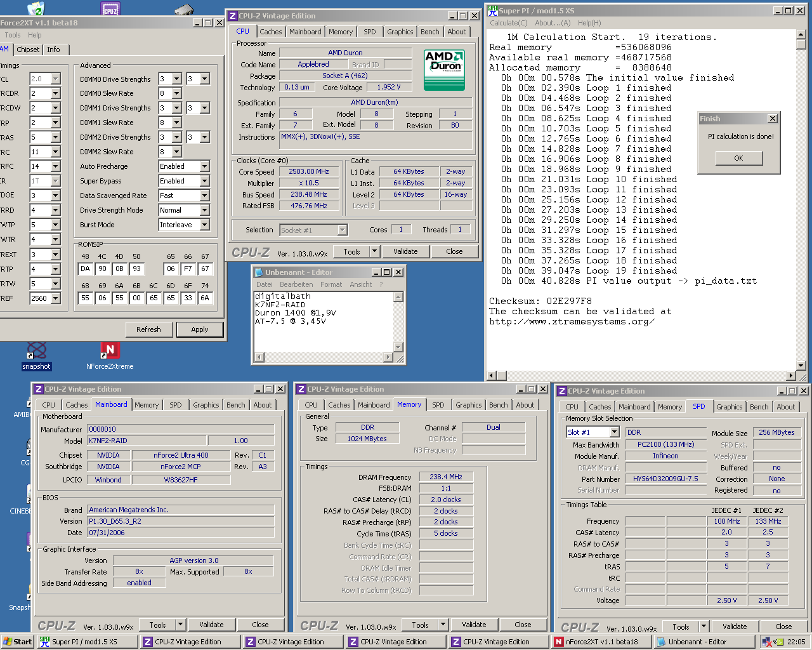Activate Unbenannt - Editor taskbar button
The image size is (812, 650).
[x=704, y=642]
